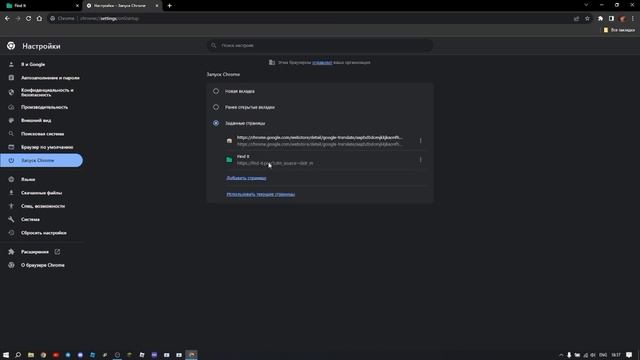Open the Chrome three-dot menu
The image size is (640, 360).
pos(633,18)
